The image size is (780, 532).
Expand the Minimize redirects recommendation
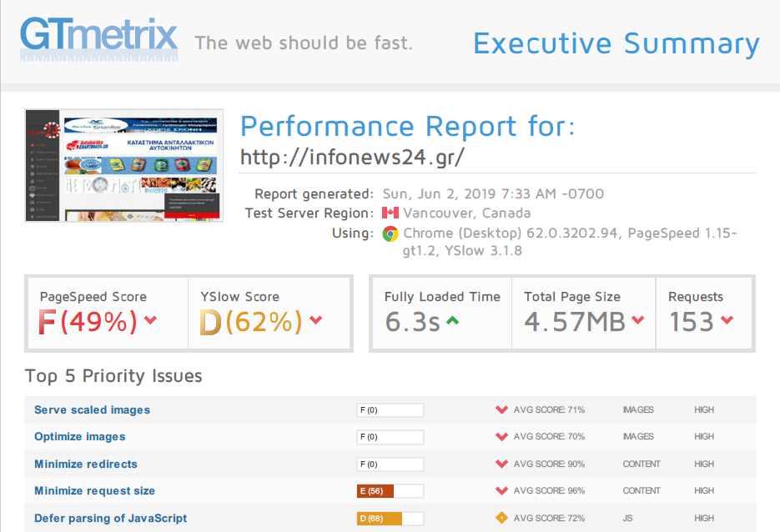point(85,464)
